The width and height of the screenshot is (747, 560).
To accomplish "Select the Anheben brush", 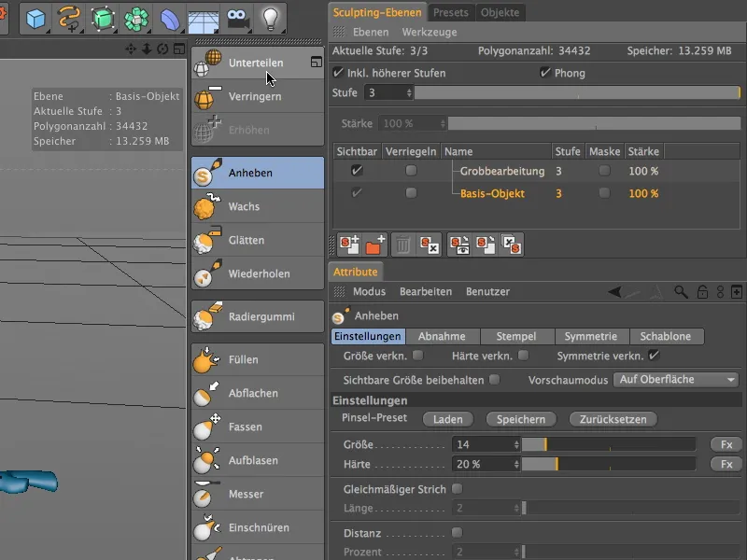I will coord(258,173).
